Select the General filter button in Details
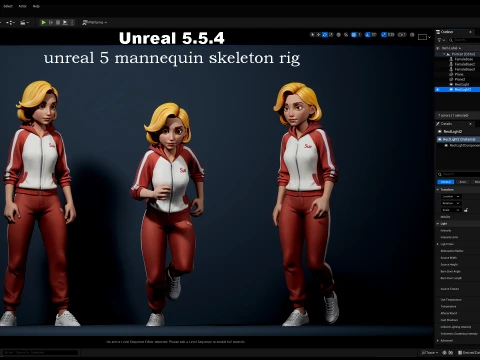 pos(446,182)
